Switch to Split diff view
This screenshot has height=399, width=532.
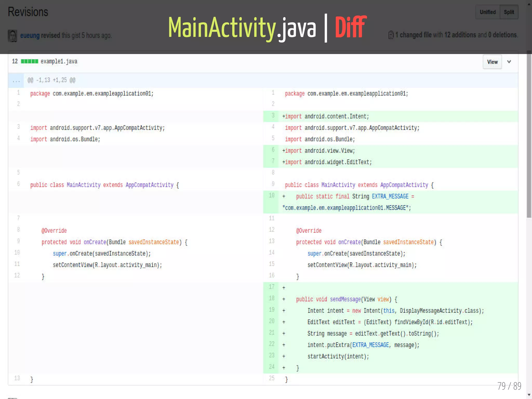coord(509,12)
